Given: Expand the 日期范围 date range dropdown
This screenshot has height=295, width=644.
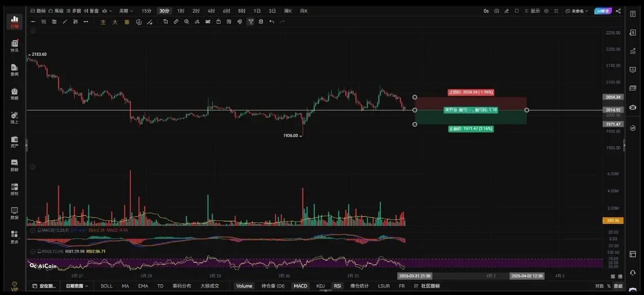Looking at the screenshot, I should pyautogui.click(x=77, y=286).
